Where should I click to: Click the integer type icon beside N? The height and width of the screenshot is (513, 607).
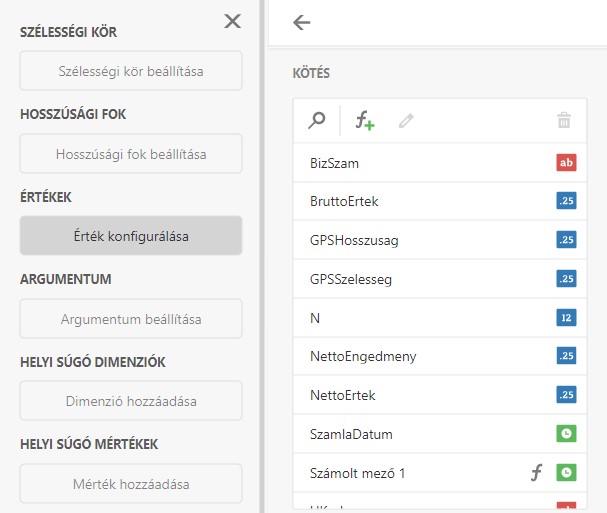click(566, 318)
